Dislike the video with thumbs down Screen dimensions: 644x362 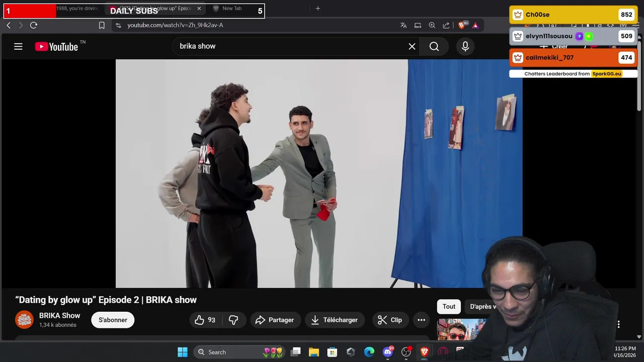pos(233,320)
